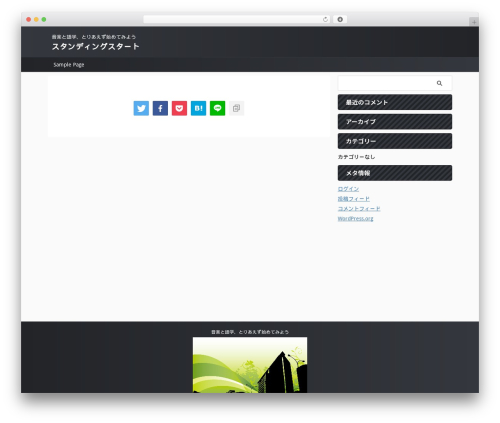Image resolution: width=500 pixels, height=423 pixels.
Task: Open the downloads button beside the address bar
Action: 340,19
